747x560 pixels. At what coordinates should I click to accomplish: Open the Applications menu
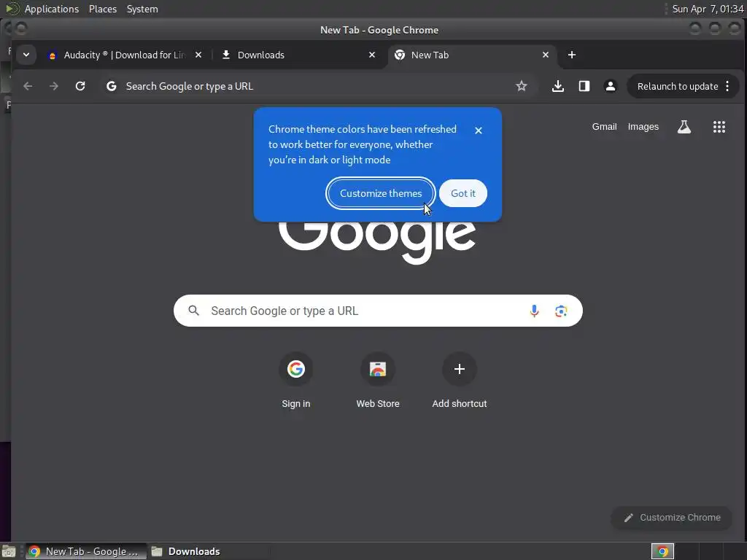(52, 9)
